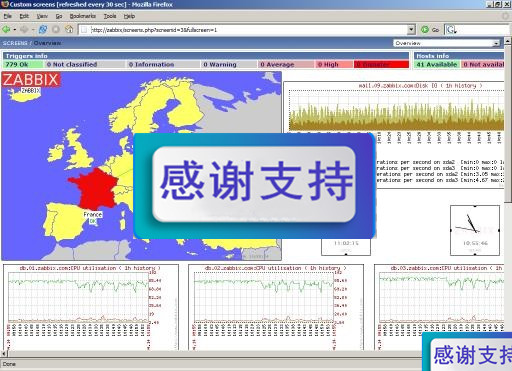Expand the URL address bar dropdown

coord(411,30)
